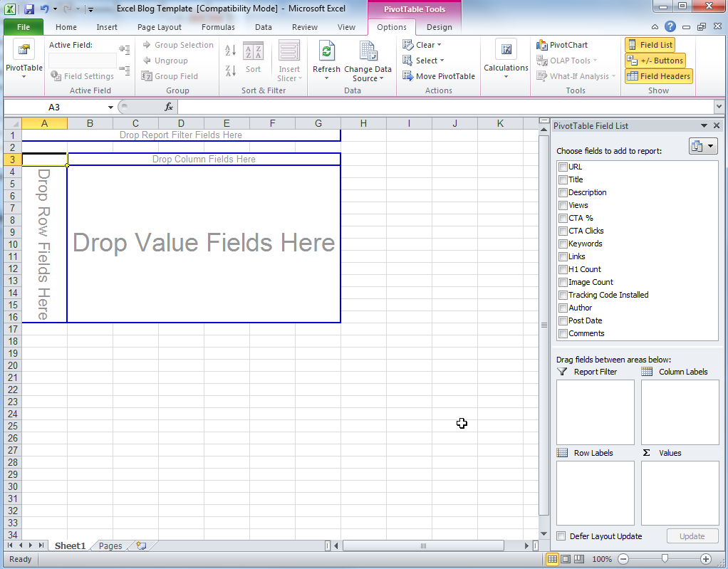Click the Name Box showing A3

54,108
